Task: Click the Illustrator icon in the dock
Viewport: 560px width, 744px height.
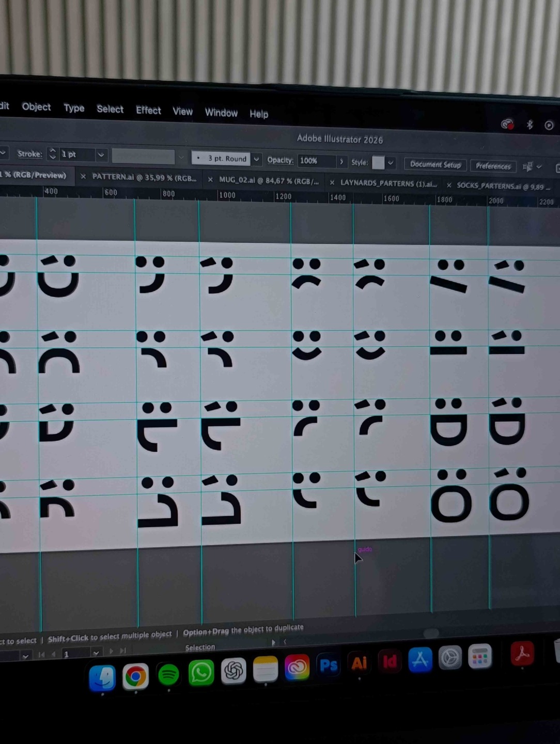Action: point(359,663)
